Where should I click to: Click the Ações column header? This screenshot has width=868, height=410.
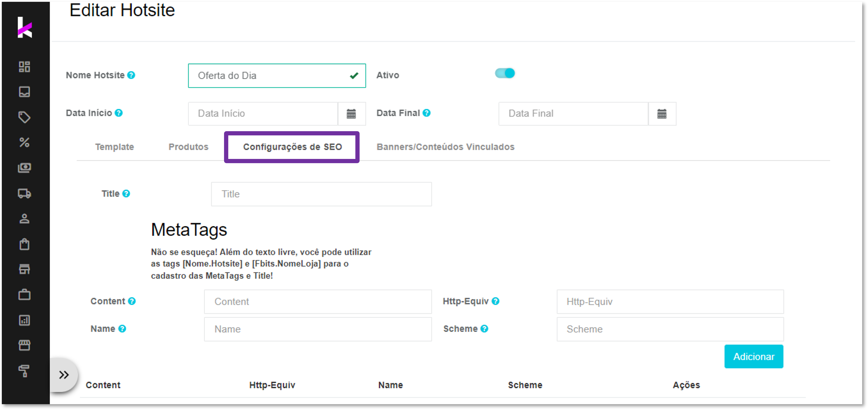686,385
